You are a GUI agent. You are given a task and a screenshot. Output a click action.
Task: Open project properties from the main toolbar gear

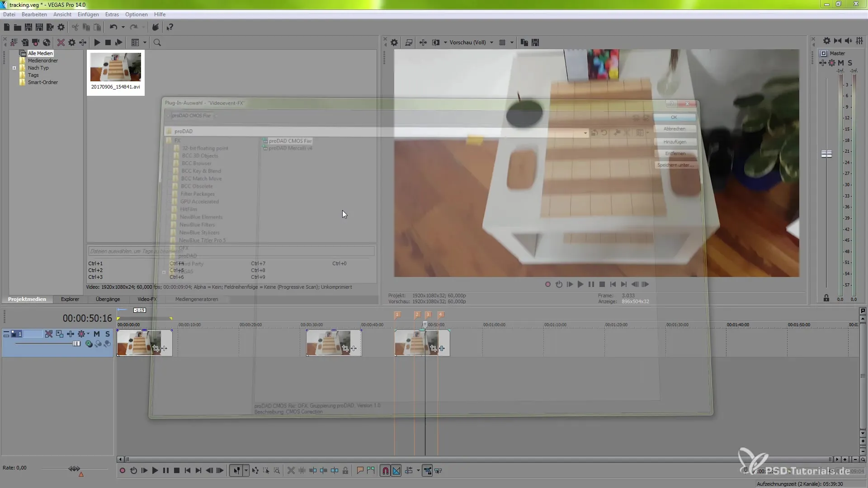tap(61, 28)
